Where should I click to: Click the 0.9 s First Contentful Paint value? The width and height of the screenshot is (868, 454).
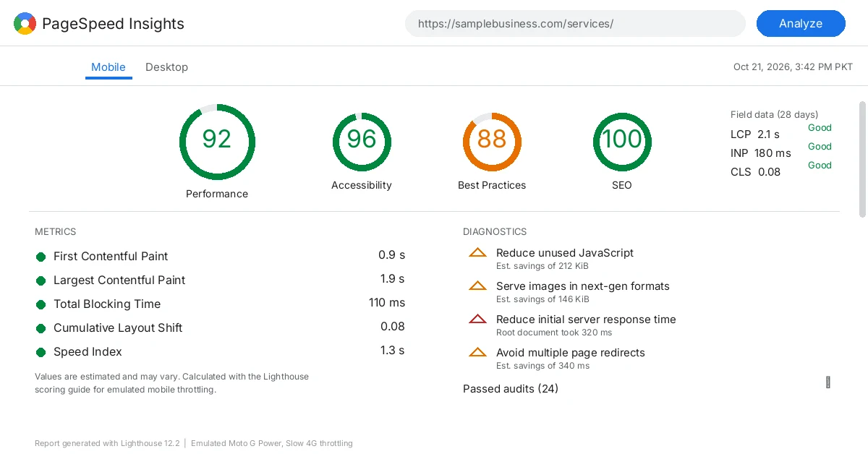[392, 255]
